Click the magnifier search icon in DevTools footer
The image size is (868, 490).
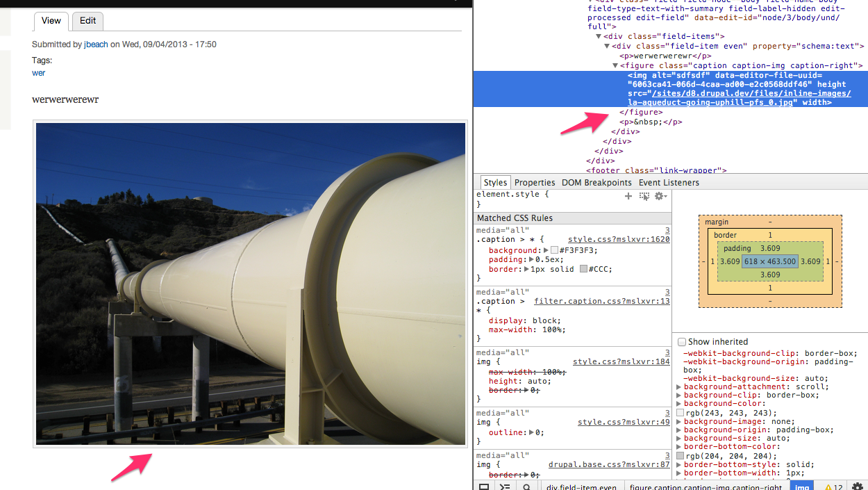click(527, 487)
